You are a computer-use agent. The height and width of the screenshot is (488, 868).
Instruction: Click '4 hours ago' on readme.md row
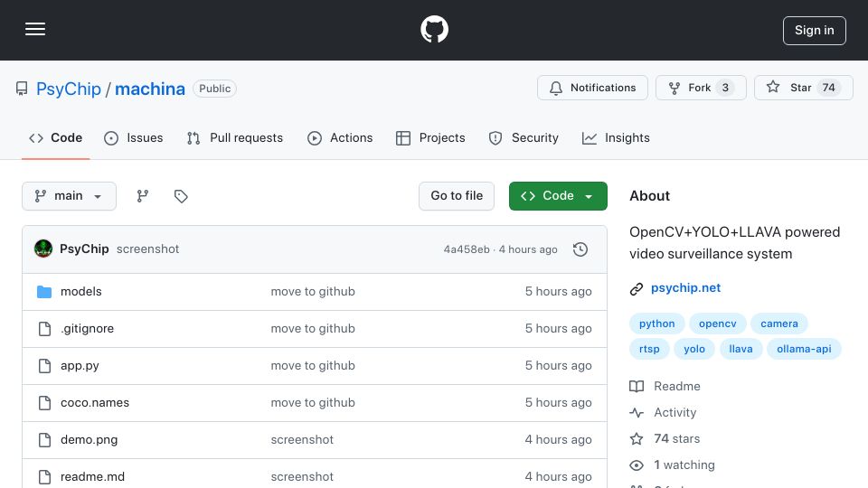(x=558, y=477)
